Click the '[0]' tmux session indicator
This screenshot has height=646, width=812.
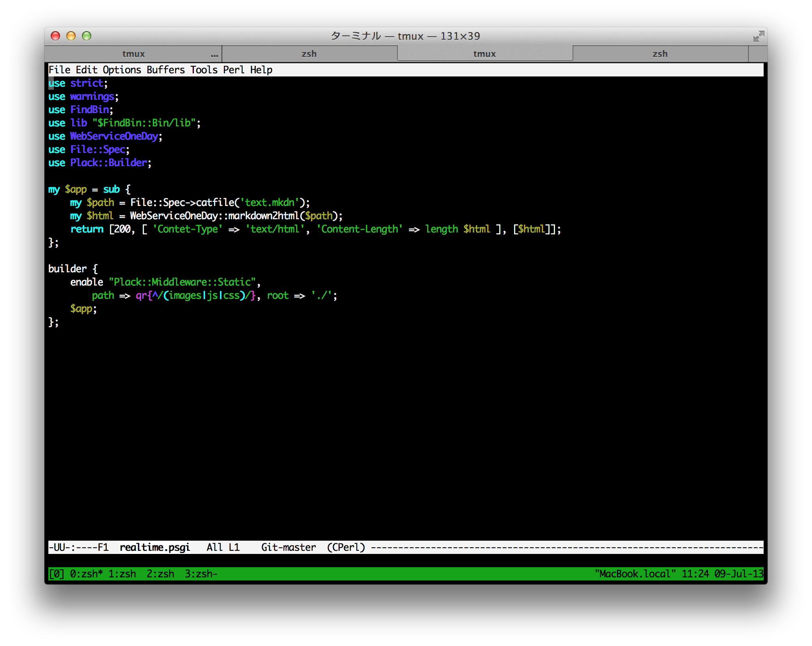tap(57, 574)
